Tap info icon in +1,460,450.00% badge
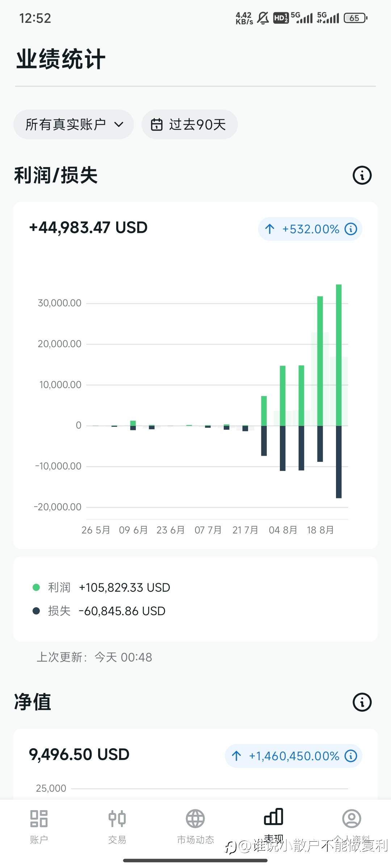This screenshot has height=868, width=391. tap(351, 756)
